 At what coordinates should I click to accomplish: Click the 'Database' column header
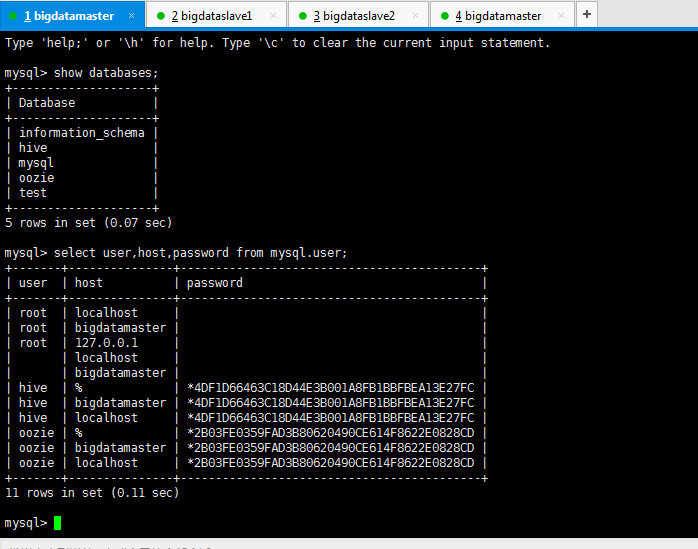pos(47,103)
